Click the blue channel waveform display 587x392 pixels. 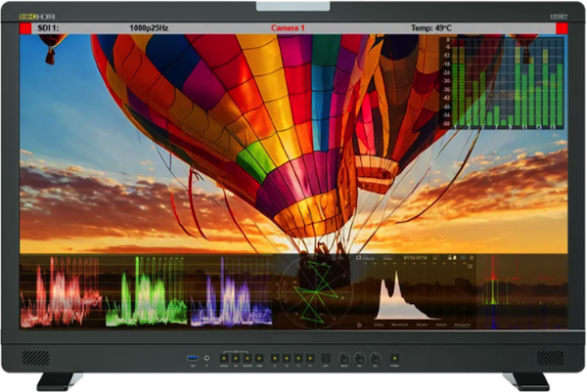click(x=231, y=292)
